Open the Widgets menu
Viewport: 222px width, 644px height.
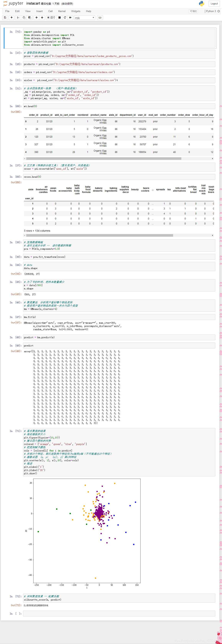tap(76, 11)
